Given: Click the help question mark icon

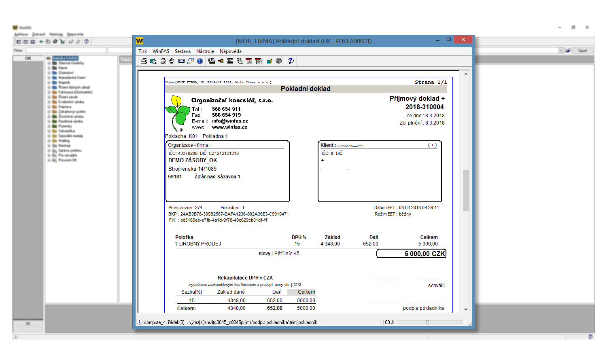Looking at the screenshot, I should pyautogui.click(x=291, y=61).
